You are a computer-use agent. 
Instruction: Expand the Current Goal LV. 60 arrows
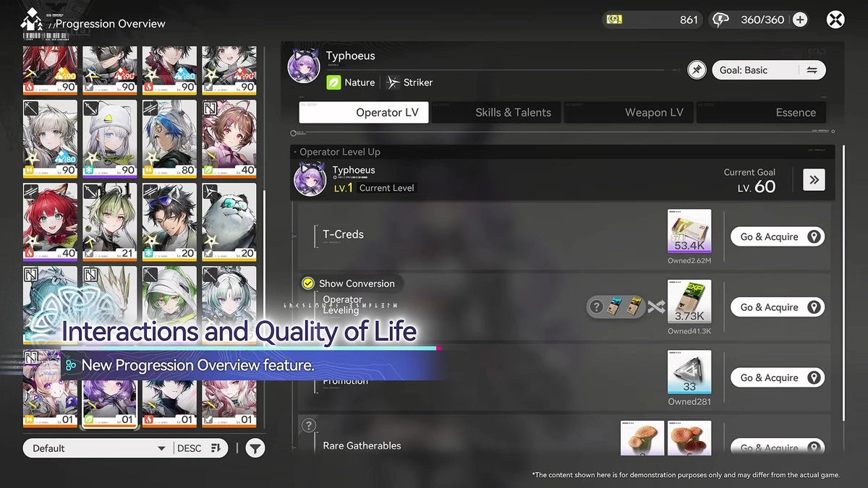point(814,180)
